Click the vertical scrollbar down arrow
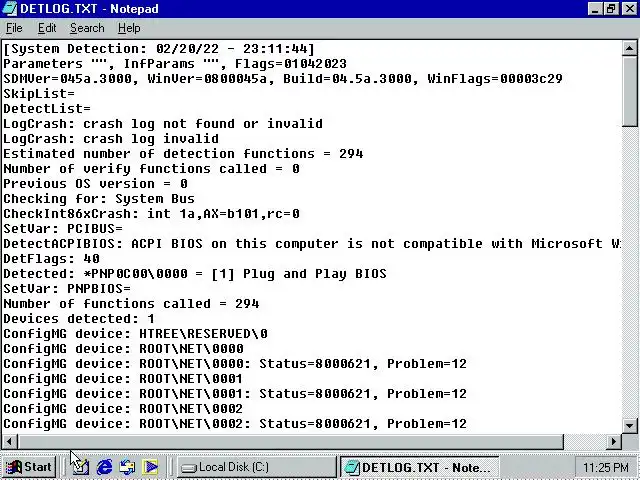The image size is (640, 480). pyautogui.click(x=629, y=425)
